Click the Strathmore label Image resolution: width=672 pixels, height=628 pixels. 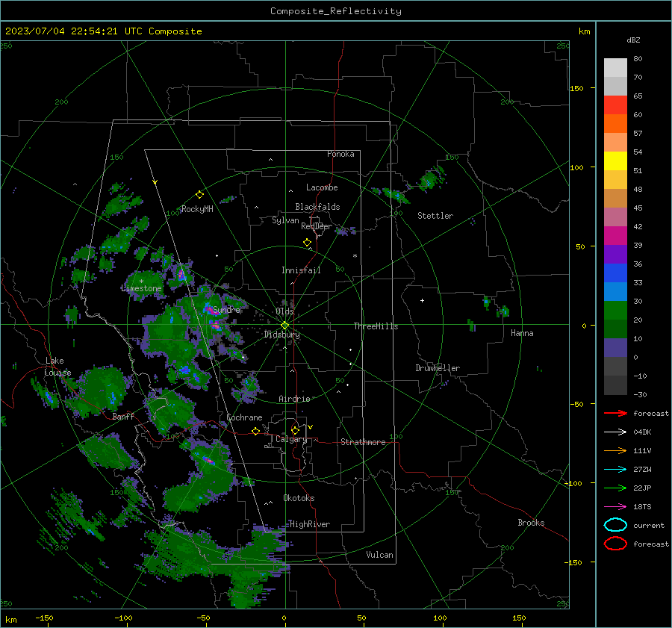click(x=363, y=442)
